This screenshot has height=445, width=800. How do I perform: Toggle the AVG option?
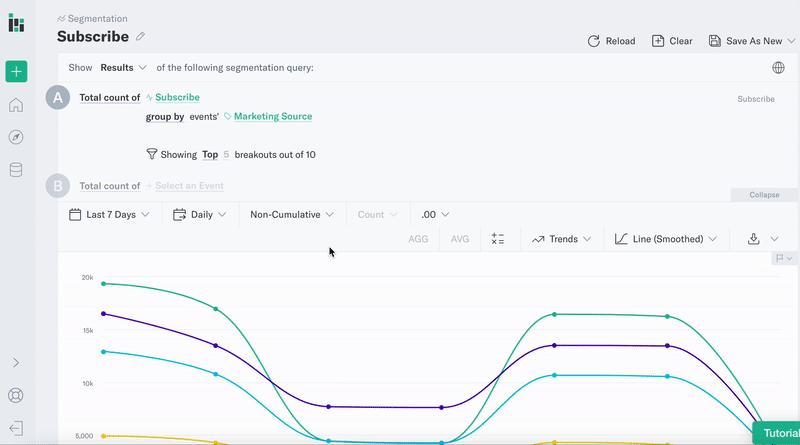coord(460,239)
